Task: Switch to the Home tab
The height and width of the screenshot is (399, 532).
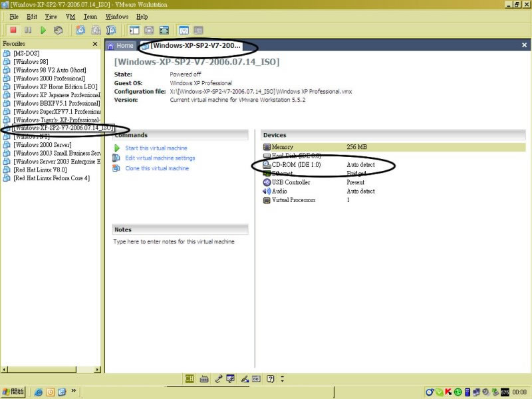Action: (x=121, y=46)
